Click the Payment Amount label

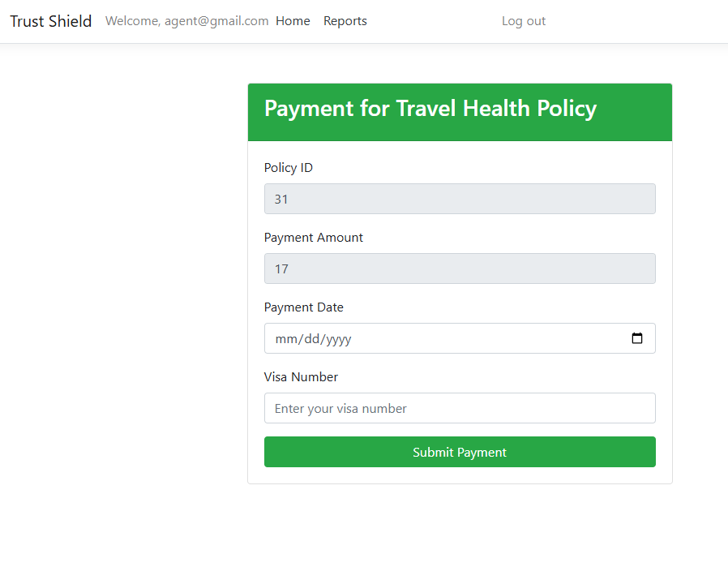314,238
